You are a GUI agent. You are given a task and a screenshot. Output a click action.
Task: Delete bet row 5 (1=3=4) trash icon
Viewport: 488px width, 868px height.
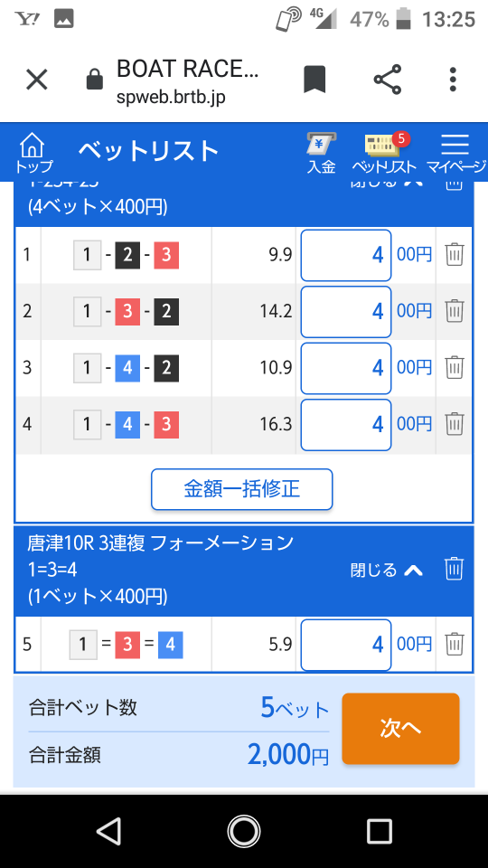click(455, 644)
